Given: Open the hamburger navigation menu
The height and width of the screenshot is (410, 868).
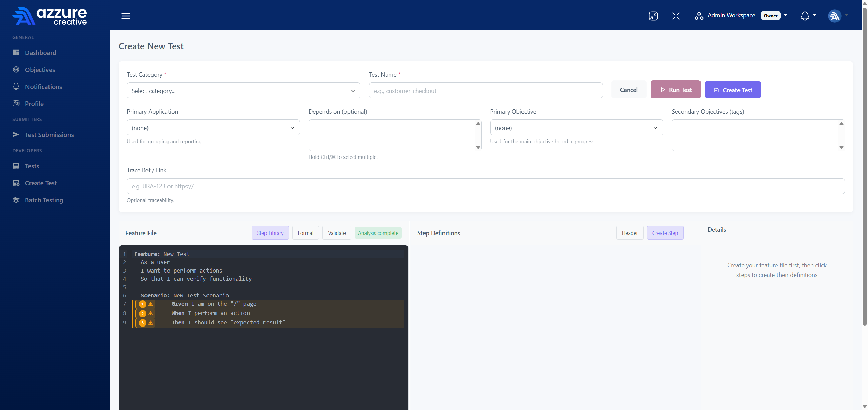Looking at the screenshot, I should 126,16.
